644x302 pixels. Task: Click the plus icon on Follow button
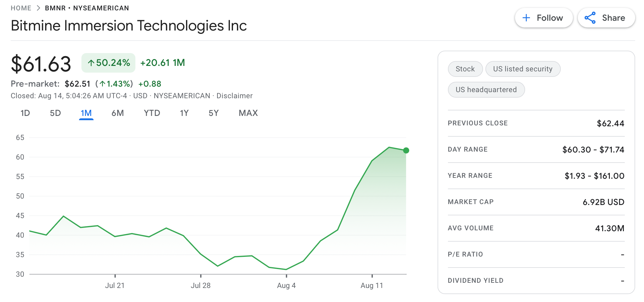[x=526, y=18]
